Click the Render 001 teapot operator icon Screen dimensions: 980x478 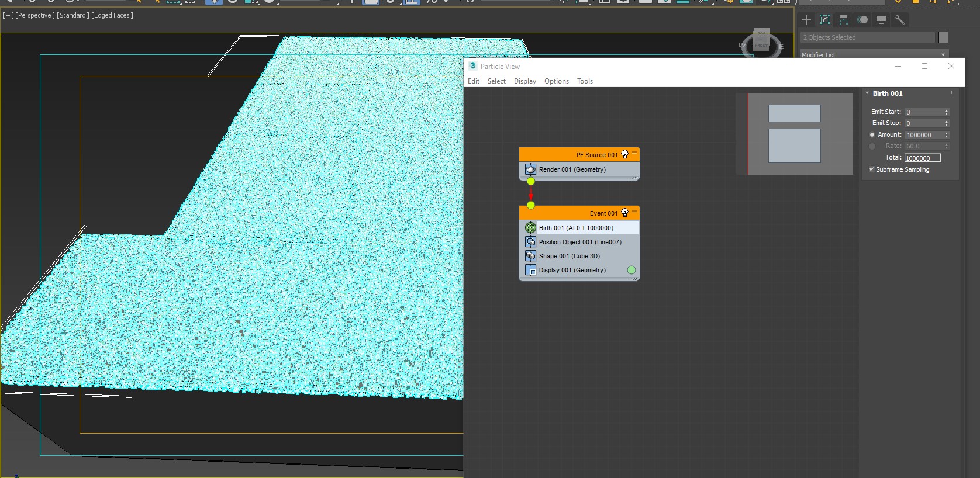coord(530,169)
